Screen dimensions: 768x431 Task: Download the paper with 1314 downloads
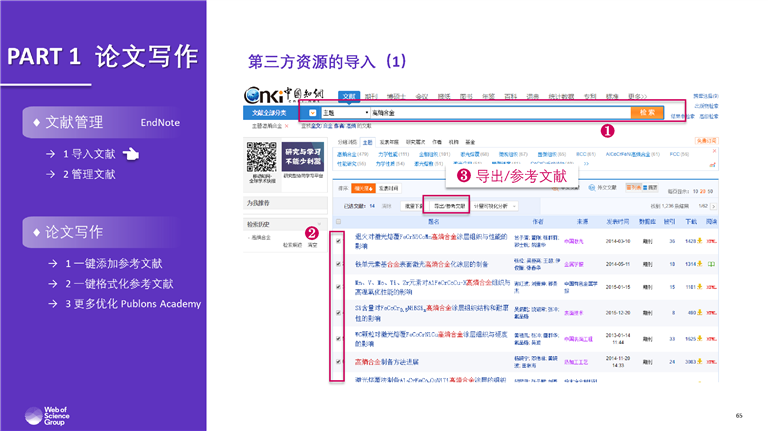pos(700,264)
